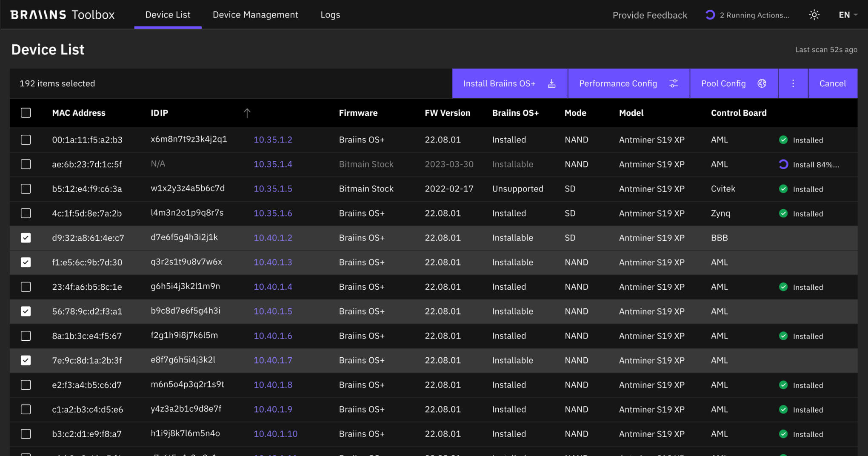Viewport: 868px width, 456px height.
Task: Click the globe icon in Pool Config
Action: 762,84
